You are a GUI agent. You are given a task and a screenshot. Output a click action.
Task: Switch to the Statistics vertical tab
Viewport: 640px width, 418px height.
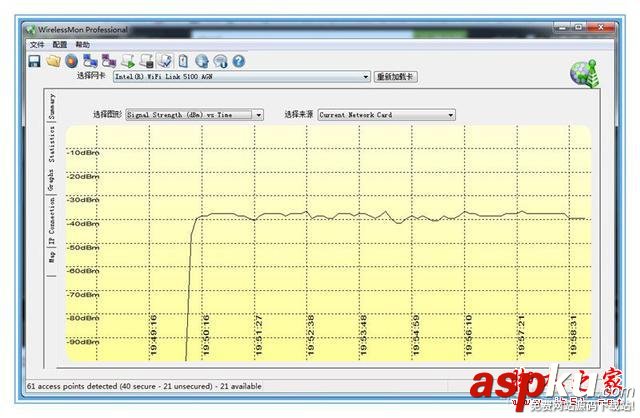point(52,144)
